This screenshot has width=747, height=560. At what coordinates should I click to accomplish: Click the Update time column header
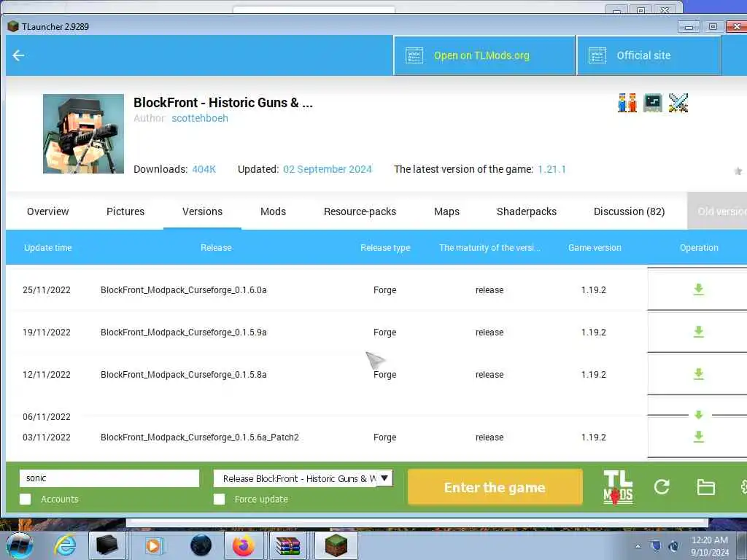click(48, 248)
